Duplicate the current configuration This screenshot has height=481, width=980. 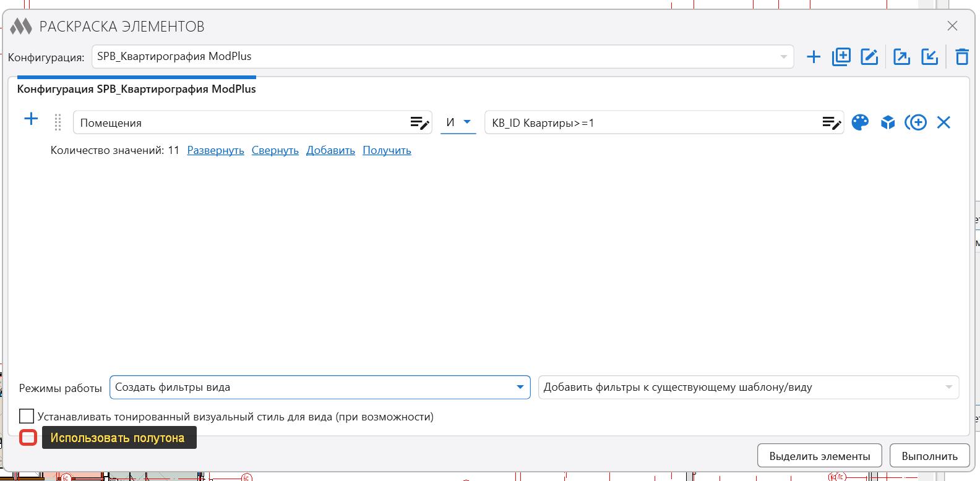click(841, 57)
